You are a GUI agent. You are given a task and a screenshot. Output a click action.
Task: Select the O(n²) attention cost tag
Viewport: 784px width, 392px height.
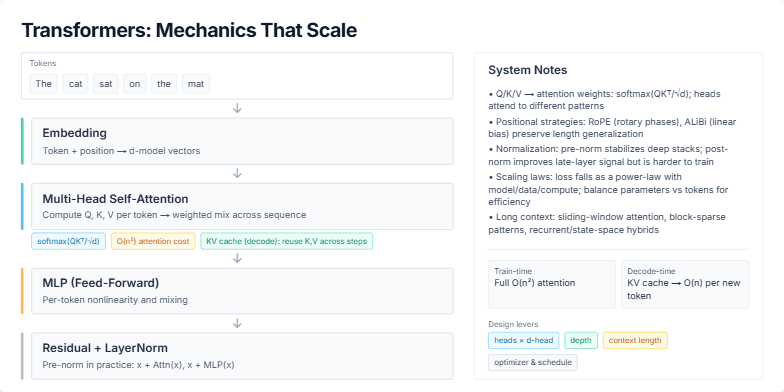coord(153,241)
